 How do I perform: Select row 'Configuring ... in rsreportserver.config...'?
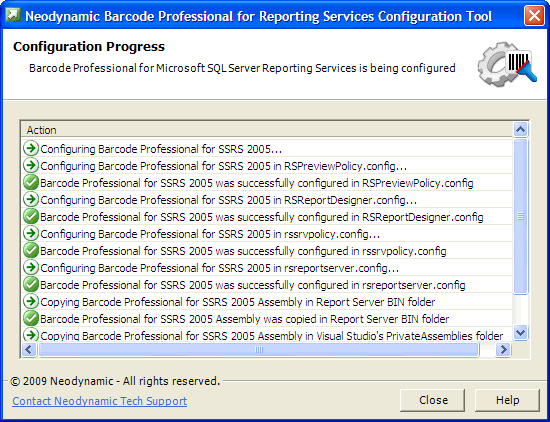pos(267,268)
